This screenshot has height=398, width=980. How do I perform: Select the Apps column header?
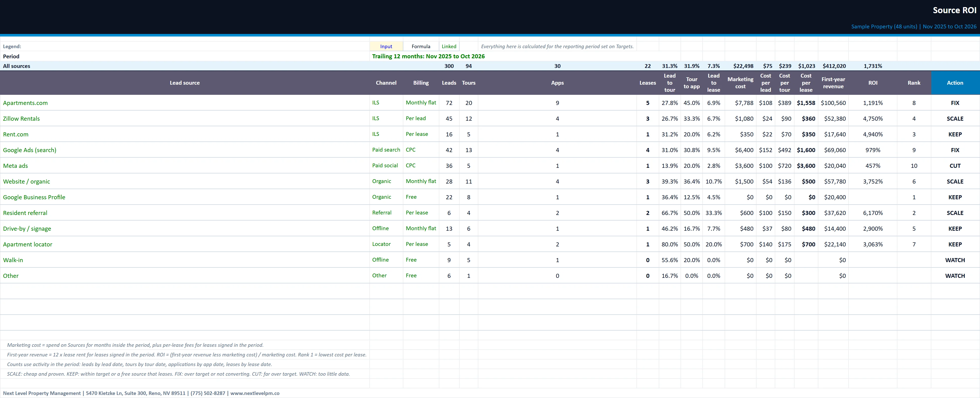point(557,83)
